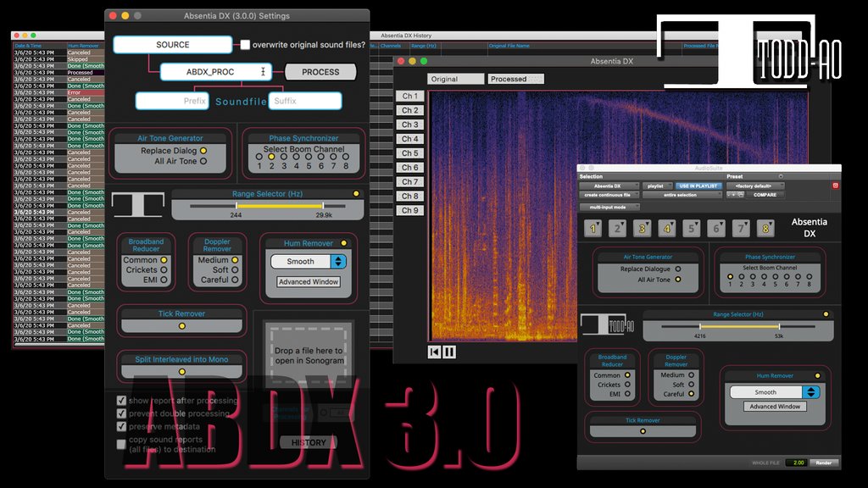The width and height of the screenshot is (868, 488).
Task: Click the Todd-AO logo in AudioSuite plugin
Action: (x=607, y=324)
